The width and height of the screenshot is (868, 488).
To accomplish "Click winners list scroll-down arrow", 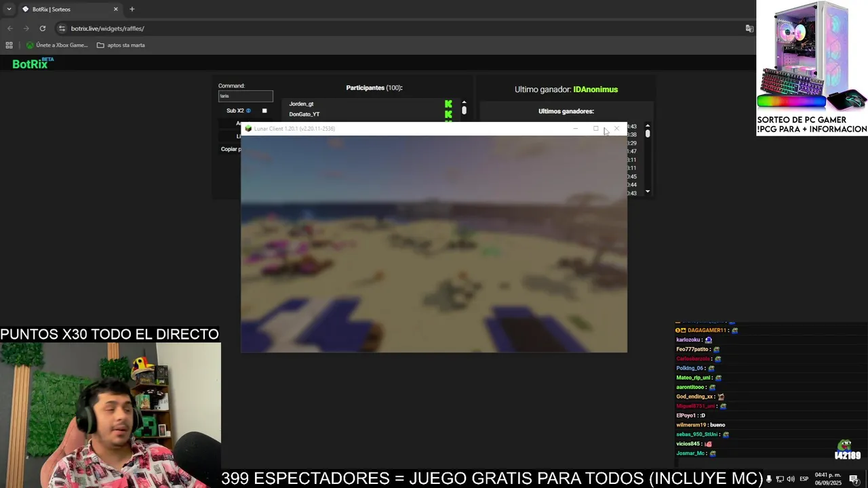I will [648, 192].
